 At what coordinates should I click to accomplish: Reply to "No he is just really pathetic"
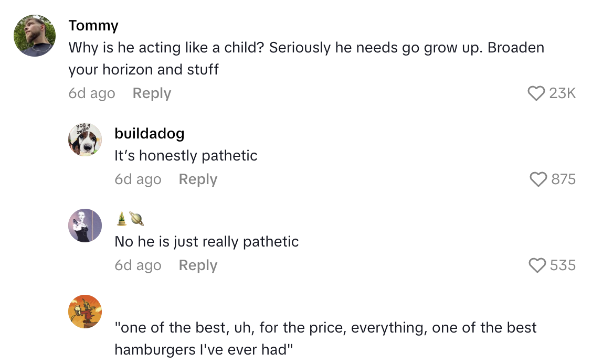point(198,265)
